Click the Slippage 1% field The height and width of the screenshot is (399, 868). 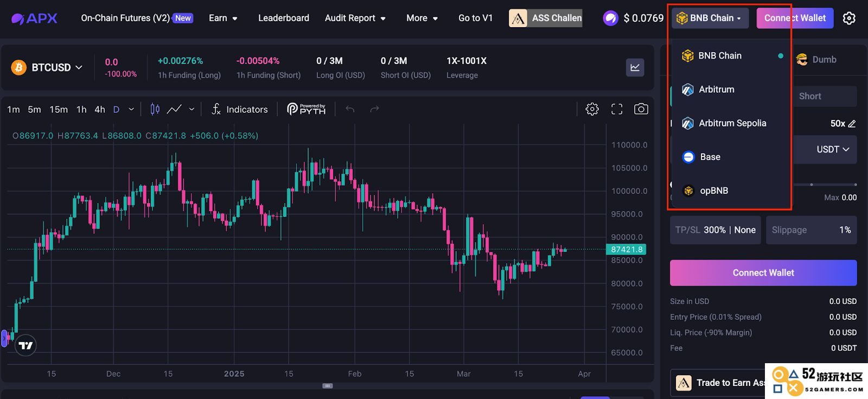[812, 230]
